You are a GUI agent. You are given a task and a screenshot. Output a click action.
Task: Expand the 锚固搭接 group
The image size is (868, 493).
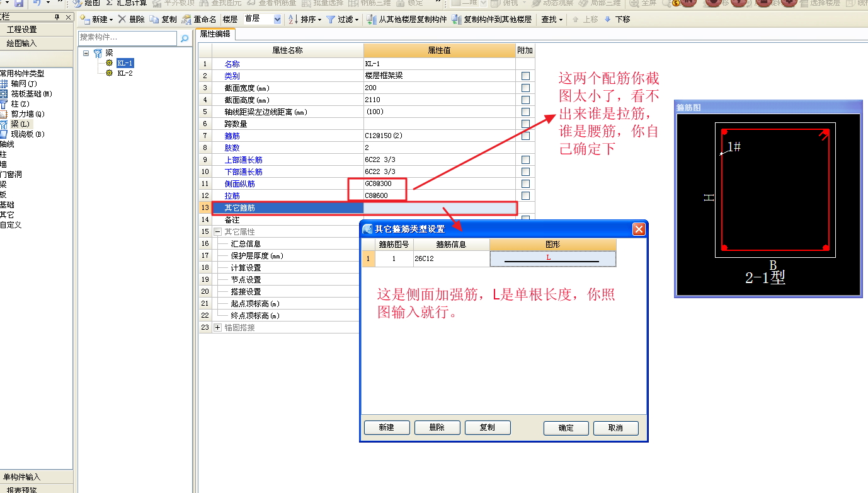coord(217,327)
